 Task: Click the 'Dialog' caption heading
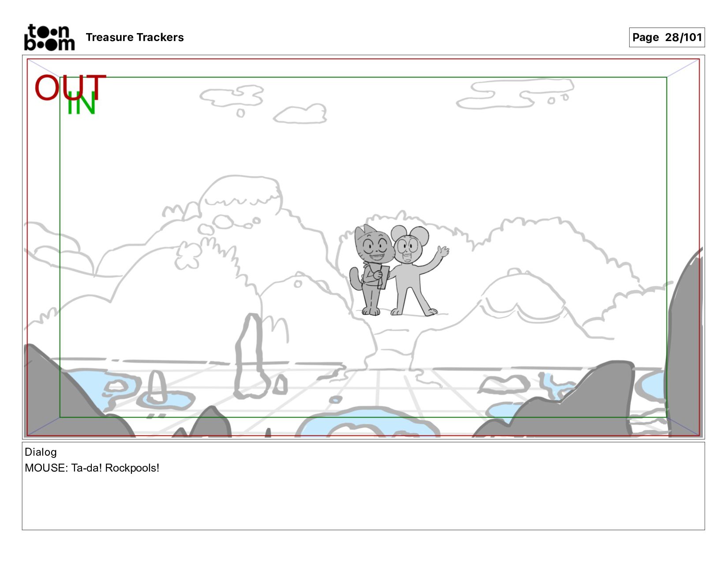(41, 452)
